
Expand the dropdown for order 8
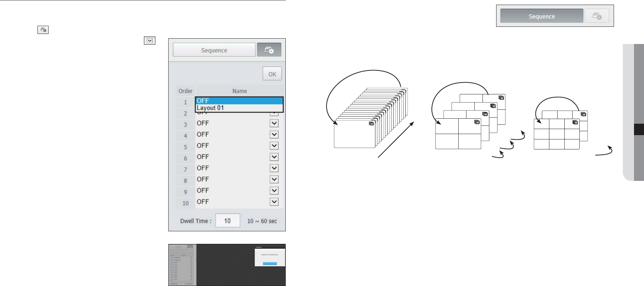click(274, 179)
